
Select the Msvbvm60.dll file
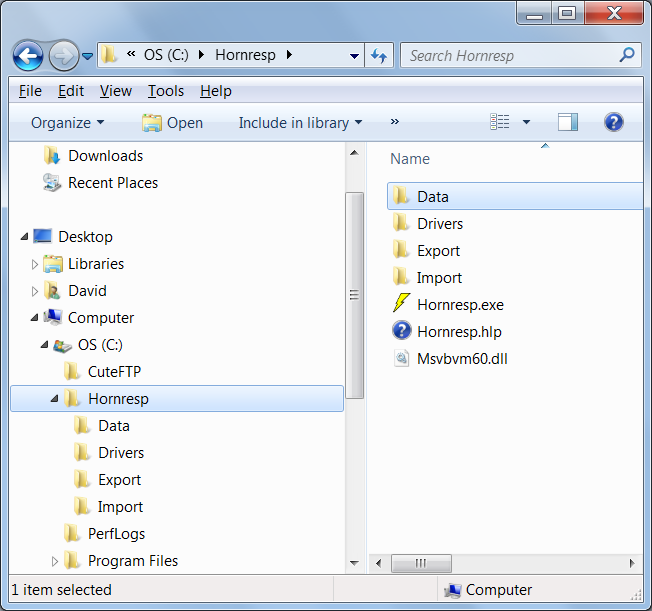coord(462,359)
